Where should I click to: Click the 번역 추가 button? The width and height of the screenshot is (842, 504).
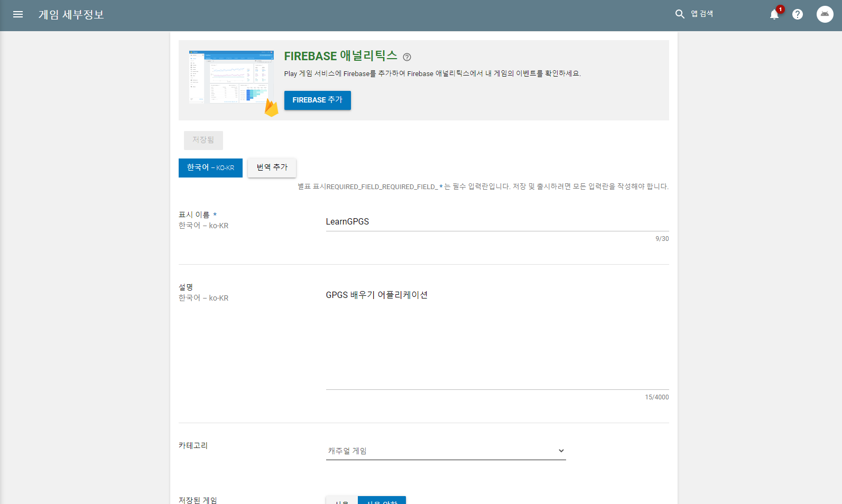coord(272,168)
